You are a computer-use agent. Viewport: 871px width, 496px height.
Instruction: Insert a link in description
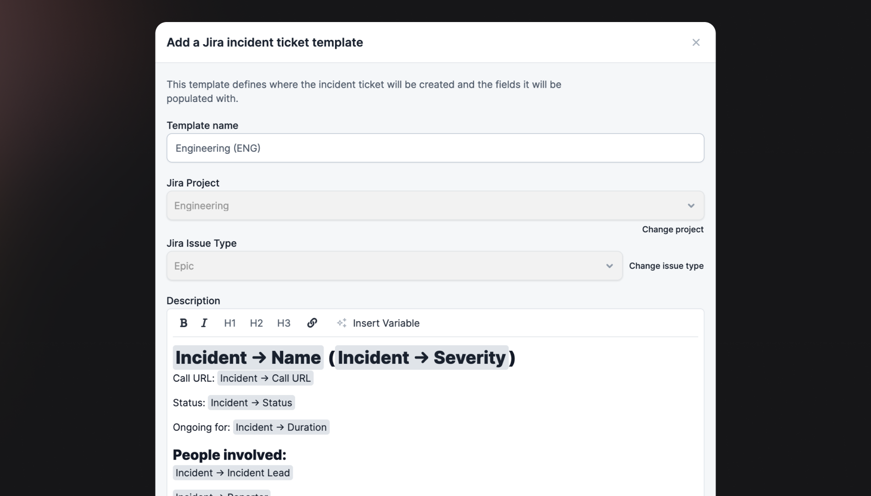point(312,323)
